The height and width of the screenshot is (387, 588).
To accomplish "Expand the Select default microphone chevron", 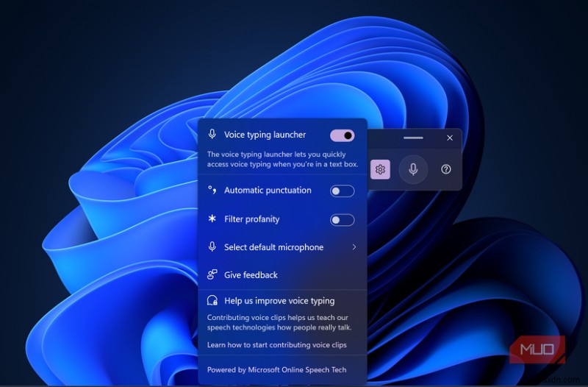I will tap(354, 247).
